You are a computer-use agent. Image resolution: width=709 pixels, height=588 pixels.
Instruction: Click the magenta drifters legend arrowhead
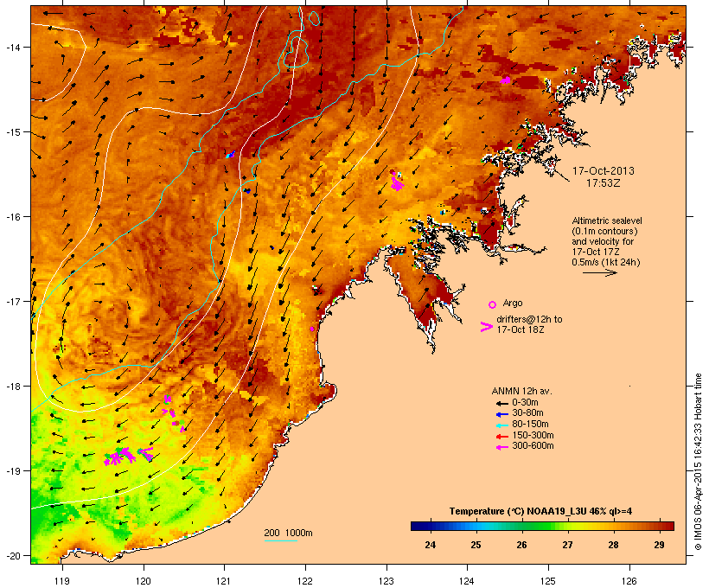tap(486, 327)
